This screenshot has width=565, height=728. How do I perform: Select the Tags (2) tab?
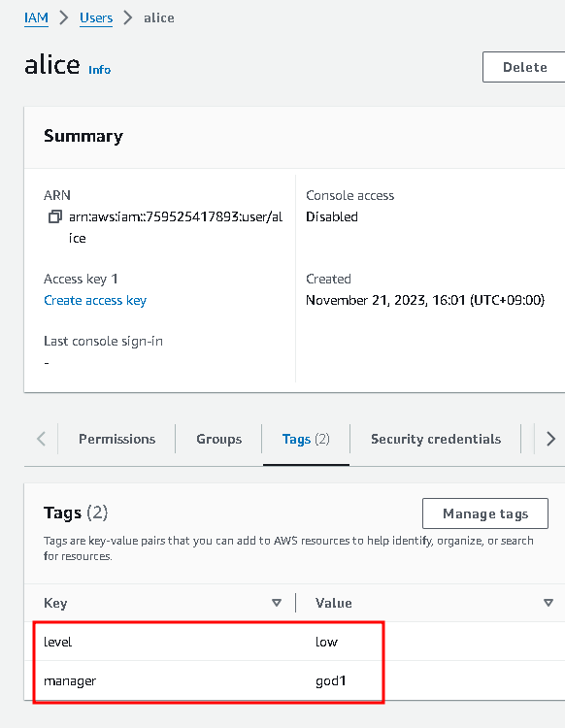306,439
